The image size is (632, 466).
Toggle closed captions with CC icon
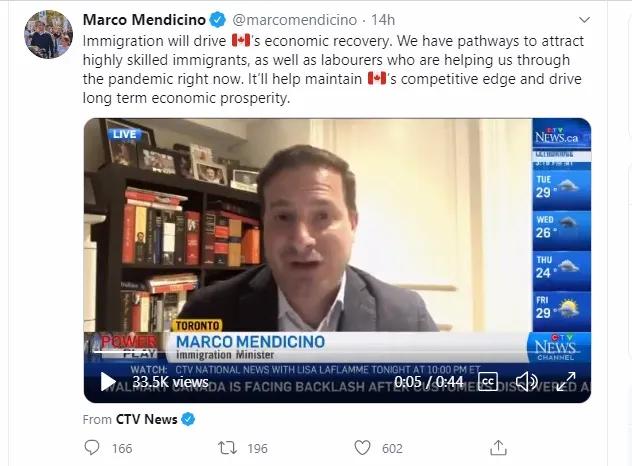(488, 381)
